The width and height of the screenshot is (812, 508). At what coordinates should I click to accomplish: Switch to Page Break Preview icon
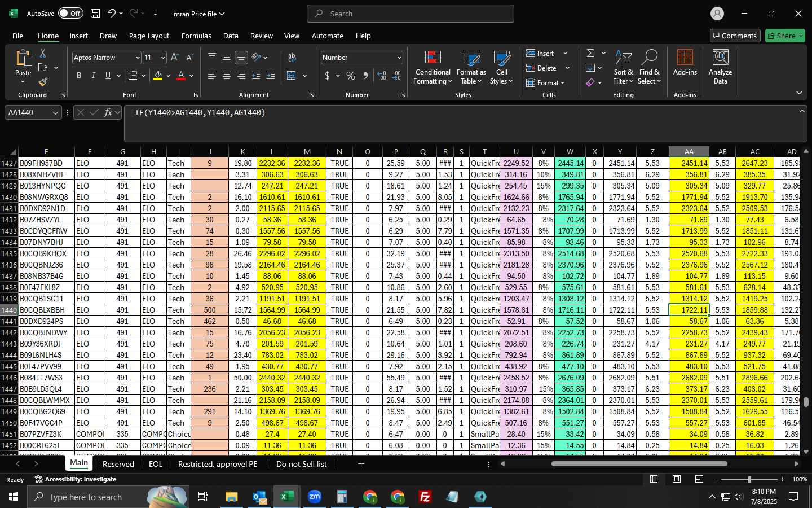(699, 479)
